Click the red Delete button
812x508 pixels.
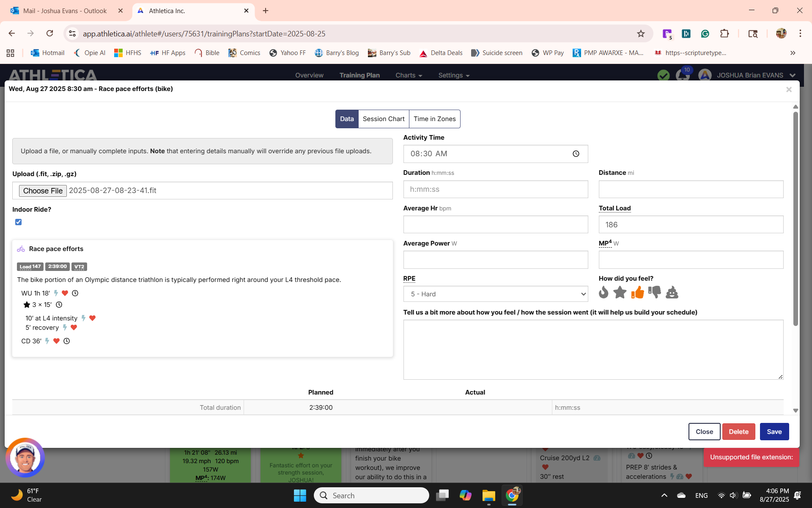point(738,431)
